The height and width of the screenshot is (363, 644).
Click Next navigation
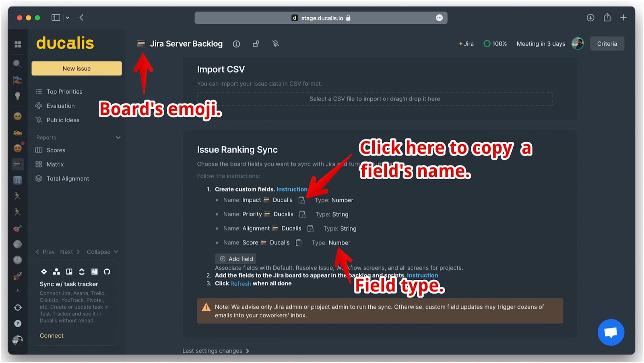pyautogui.click(x=70, y=252)
